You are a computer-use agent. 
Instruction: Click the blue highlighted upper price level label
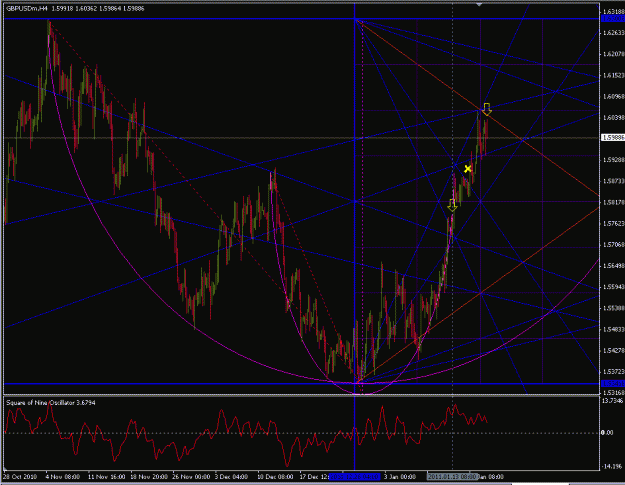point(613,19)
